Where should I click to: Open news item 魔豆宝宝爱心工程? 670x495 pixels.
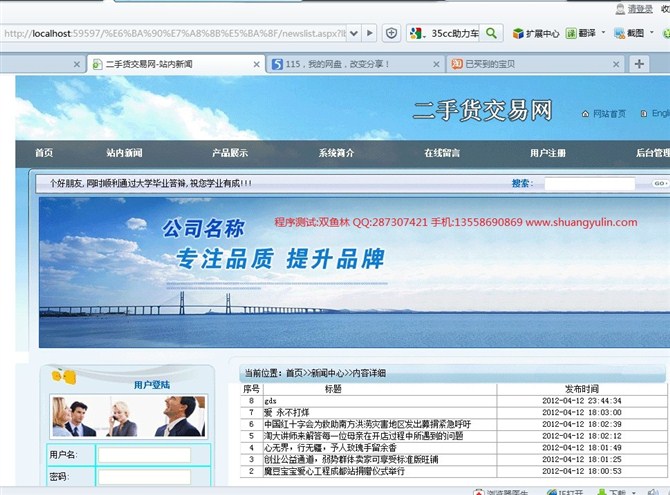pyautogui.click(x=334, y=471)
